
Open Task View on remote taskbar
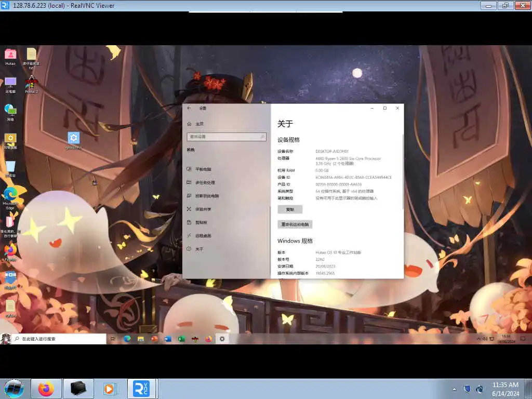[x=113, y=339]
